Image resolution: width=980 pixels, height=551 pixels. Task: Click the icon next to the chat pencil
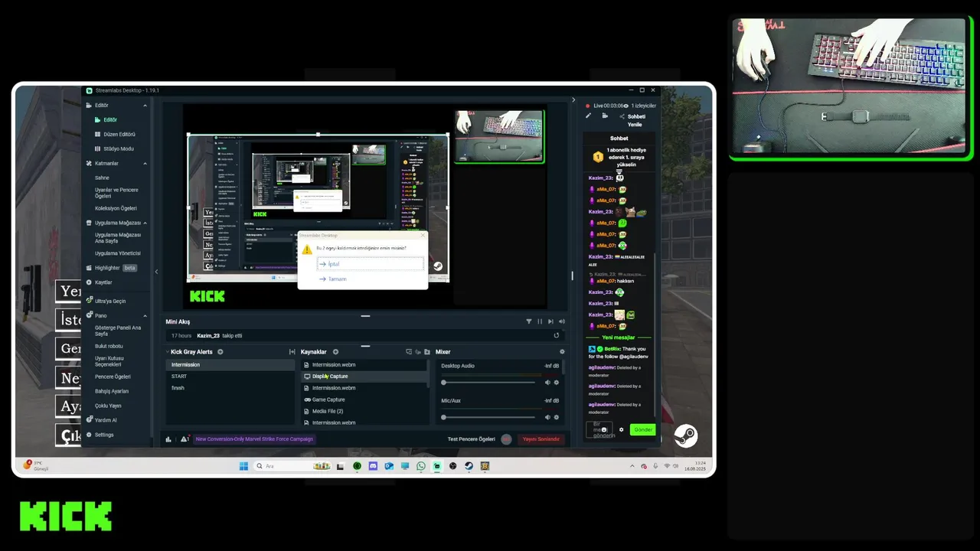click(605, 116)
